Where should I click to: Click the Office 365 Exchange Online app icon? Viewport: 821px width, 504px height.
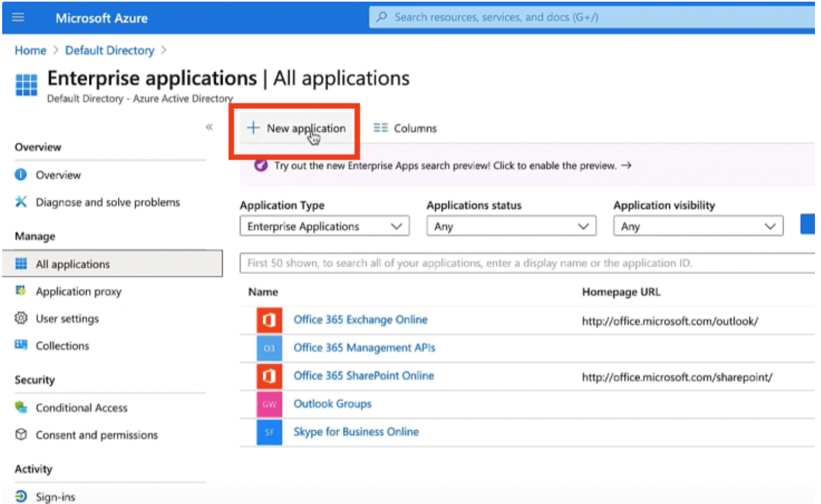pos(270,320)
